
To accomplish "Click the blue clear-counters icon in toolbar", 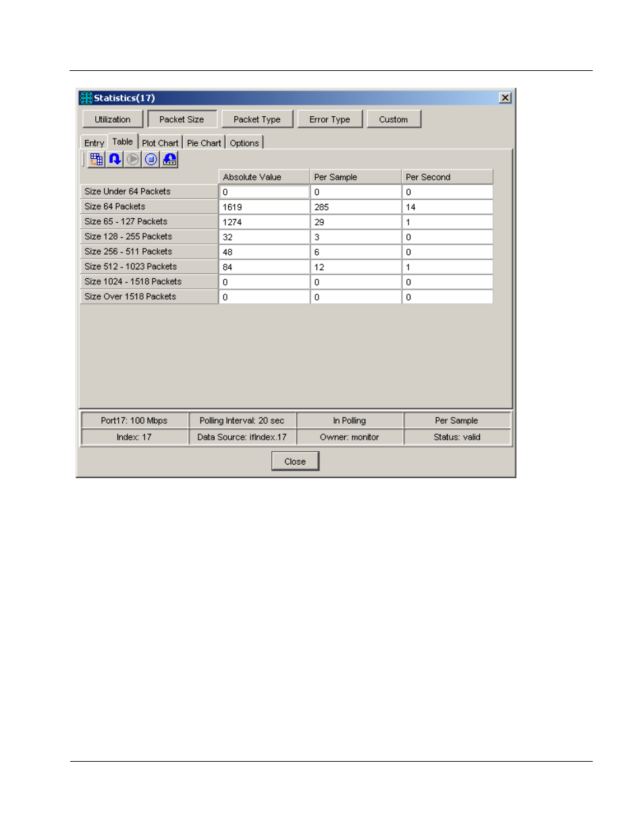I will tap(169, 159).
